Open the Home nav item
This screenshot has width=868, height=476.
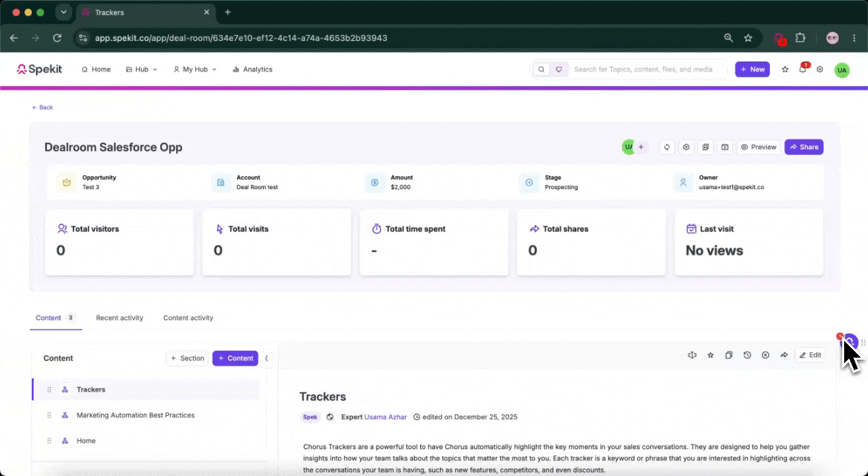point(96,69)
